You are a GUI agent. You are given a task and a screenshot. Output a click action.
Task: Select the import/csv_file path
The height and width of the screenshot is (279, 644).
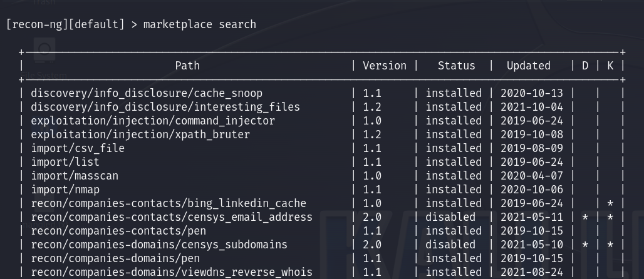[78, 148]
